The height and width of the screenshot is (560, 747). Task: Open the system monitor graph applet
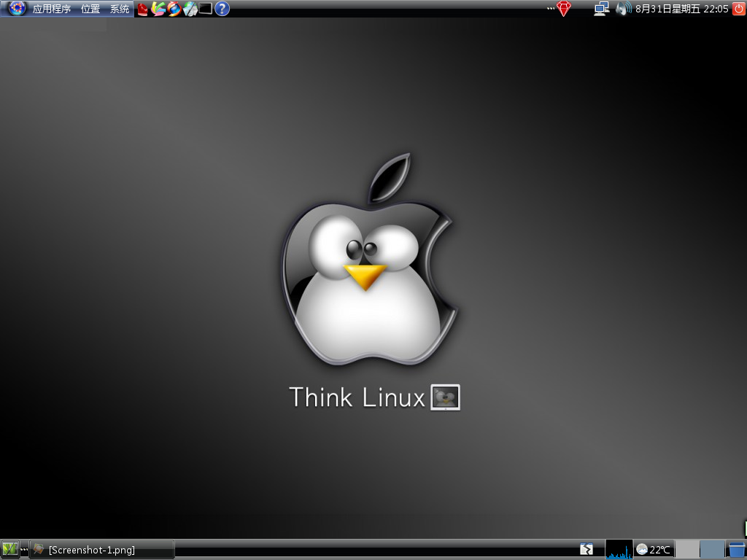point(619,550)
